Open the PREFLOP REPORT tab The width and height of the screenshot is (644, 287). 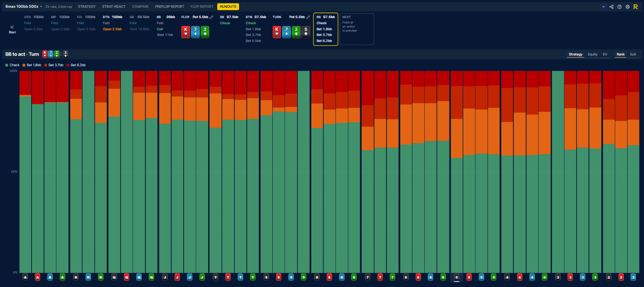[169, 7]
